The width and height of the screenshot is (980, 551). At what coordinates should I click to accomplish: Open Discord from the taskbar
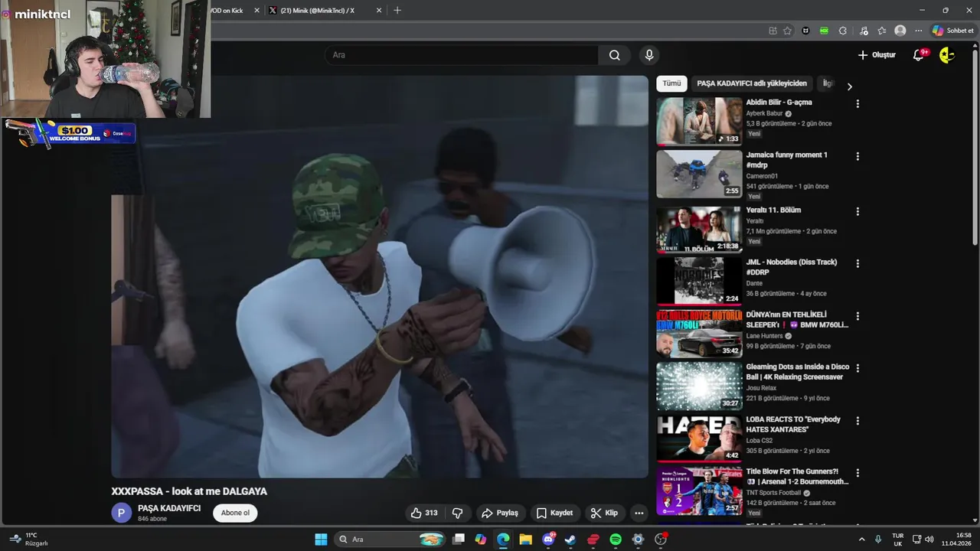tap(548, 540)
